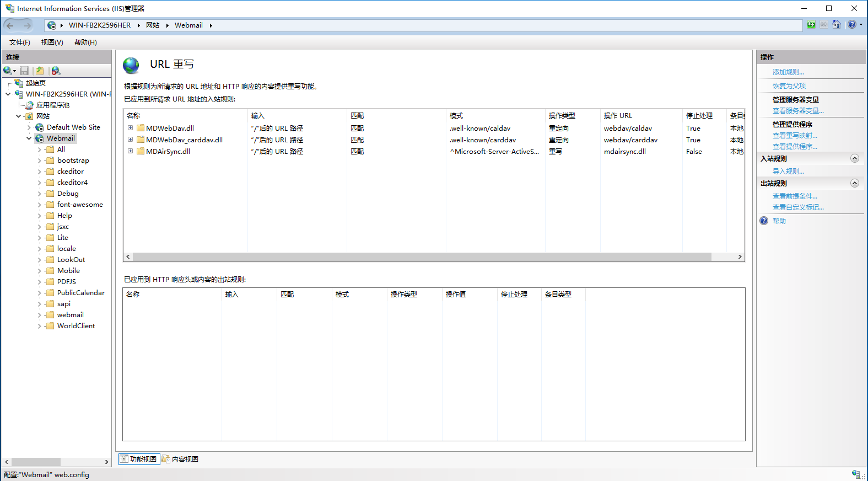Select the Webmail site globe icon
This screenshot has width=868, height=481.
tap(40, 138)
